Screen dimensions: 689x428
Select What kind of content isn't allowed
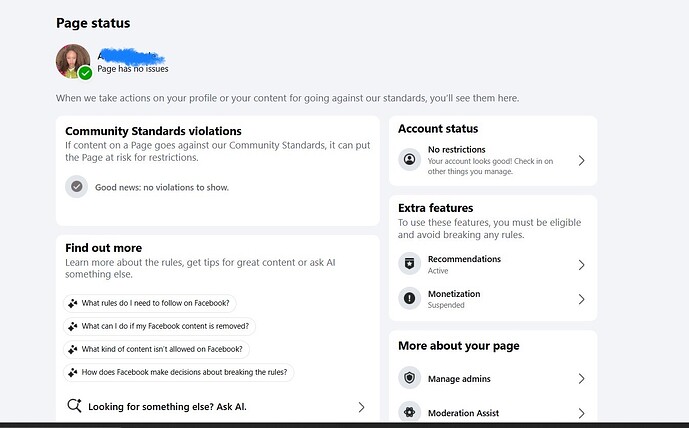coord(156,349)
